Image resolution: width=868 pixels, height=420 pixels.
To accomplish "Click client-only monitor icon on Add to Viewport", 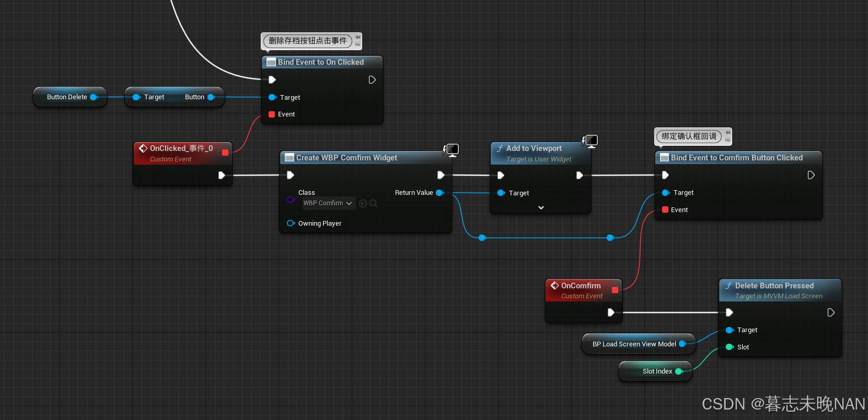I will point(590,141).
